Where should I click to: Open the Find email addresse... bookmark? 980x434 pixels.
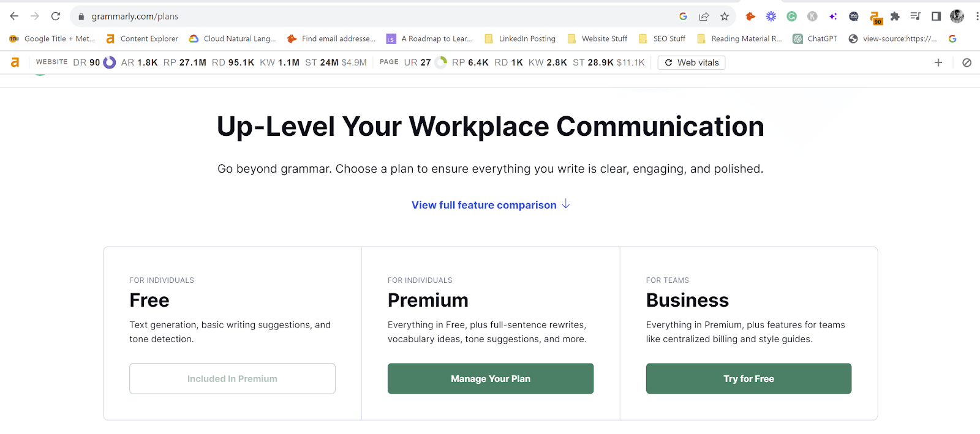(x=331, y=39)
